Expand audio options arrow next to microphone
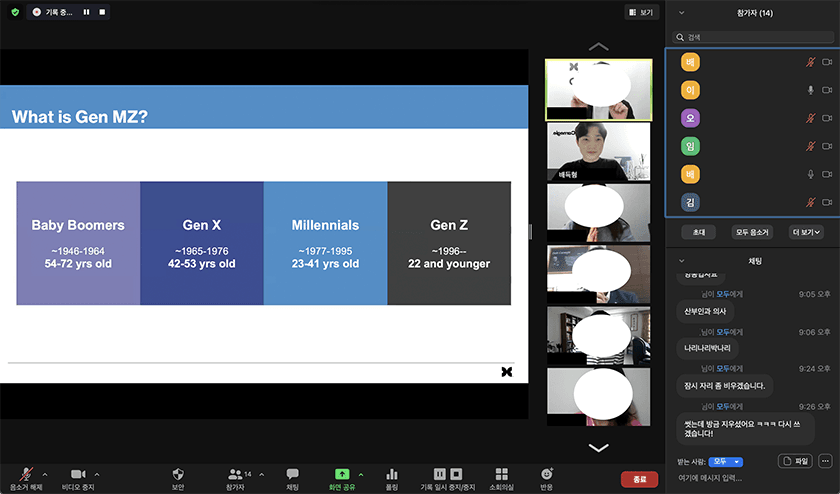The image size is (840, 494). [x=45, y=473]
